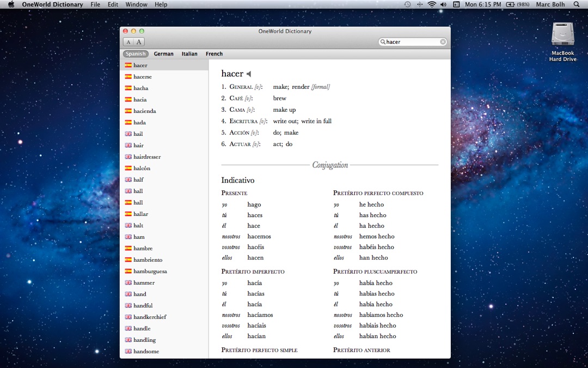
Task: Select hacienda in word list
Action: pyautogui.click(x=164, y=111)
